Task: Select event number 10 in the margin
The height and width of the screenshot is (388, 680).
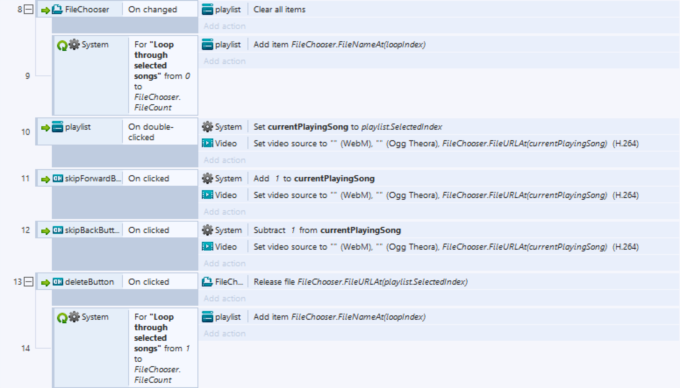Action: [26, 132]
